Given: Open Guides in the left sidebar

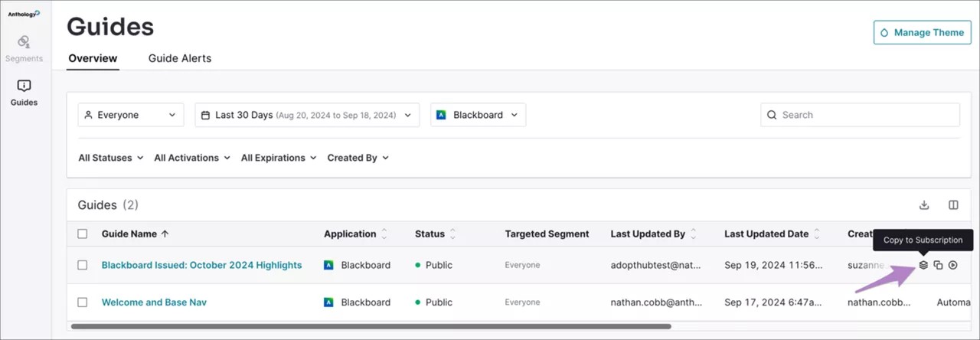Looking at the screenshot, I should tap(24, 92).
